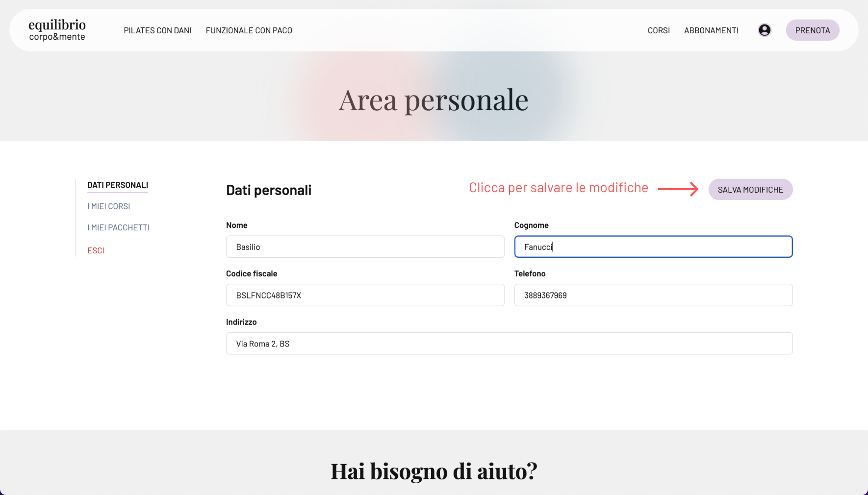Navigate to Abbonamenti in the top bar
The width and height of the screenshot is (868, 495).
pyautogui.click(x=711, y=30)
